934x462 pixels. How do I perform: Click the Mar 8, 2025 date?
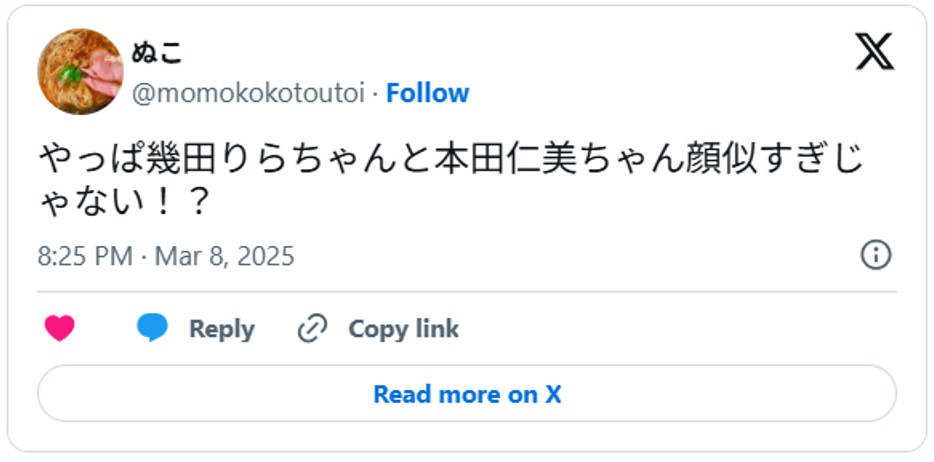(224, 256)
